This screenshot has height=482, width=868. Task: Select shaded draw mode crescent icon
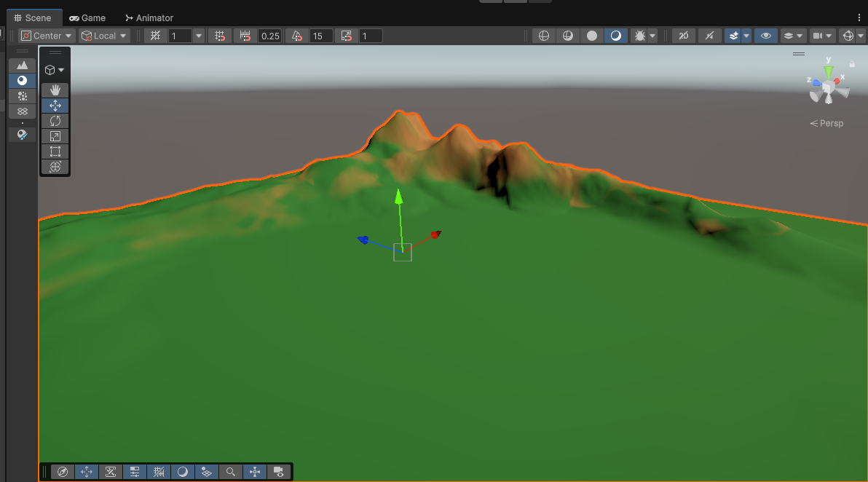coord(615,36)
